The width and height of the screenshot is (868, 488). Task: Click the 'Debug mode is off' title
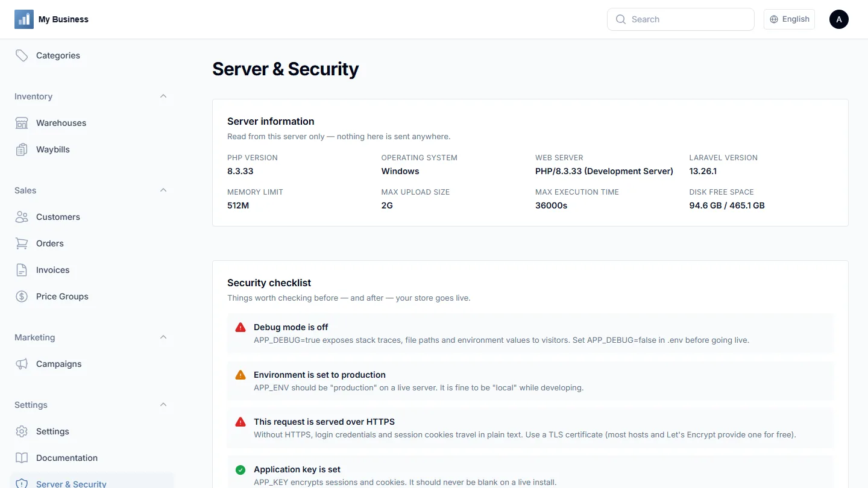[291, 327]
